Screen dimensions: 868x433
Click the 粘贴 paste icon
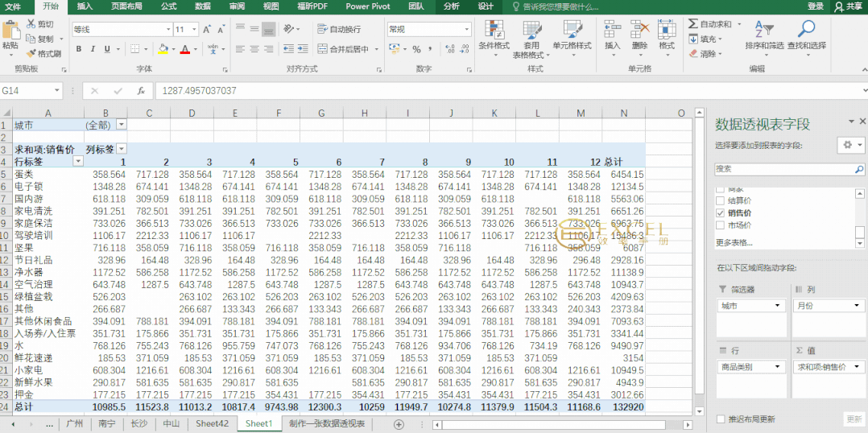coord(10,31)
